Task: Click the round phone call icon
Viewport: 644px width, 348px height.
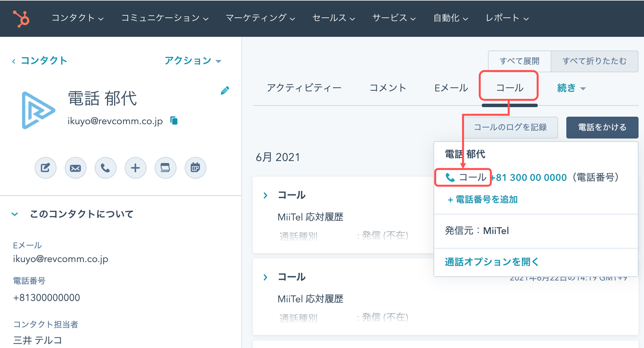Action: click(105, 168)
